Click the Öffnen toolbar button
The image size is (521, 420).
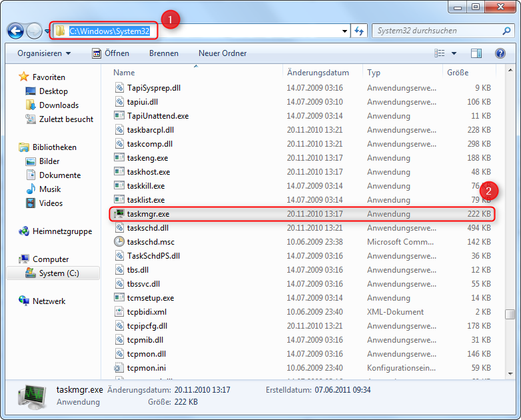pos(111,53)
